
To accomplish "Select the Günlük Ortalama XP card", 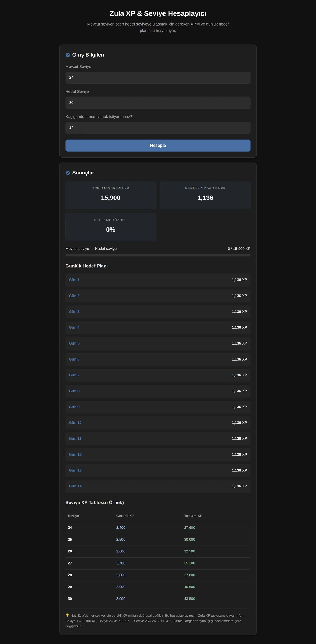I will point(205,195).
